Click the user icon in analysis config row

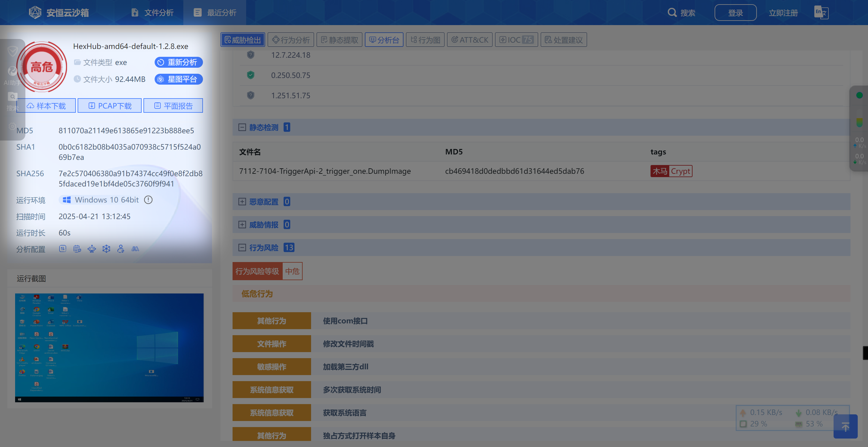pos(121,249)
